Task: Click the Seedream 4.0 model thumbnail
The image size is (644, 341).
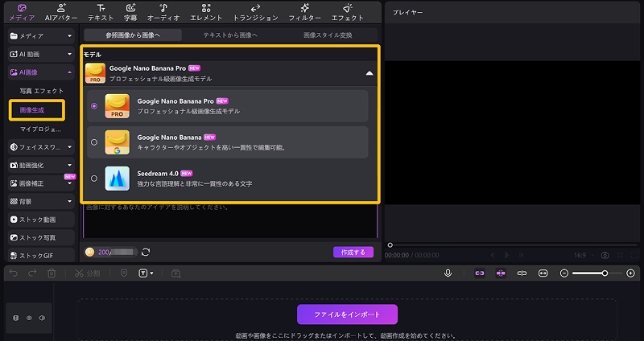Action: pyautogui.click(x=117, y=179)
